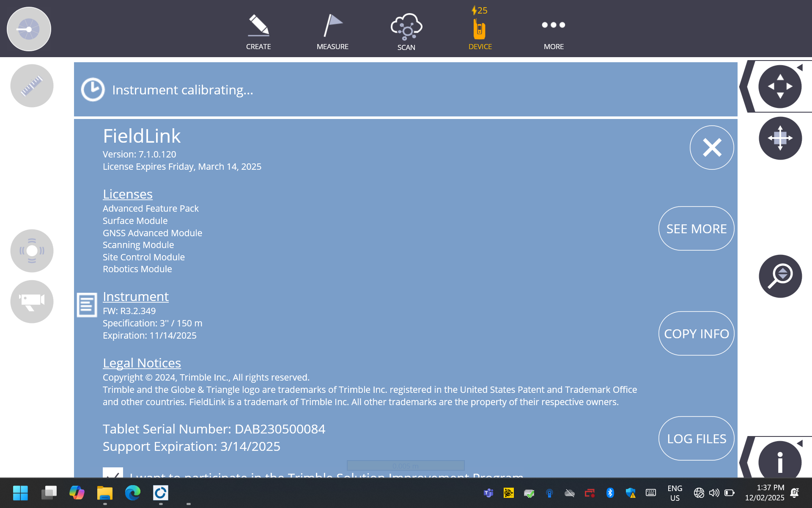
Task: Open the MEASURE flag menu
Action: 332,32
